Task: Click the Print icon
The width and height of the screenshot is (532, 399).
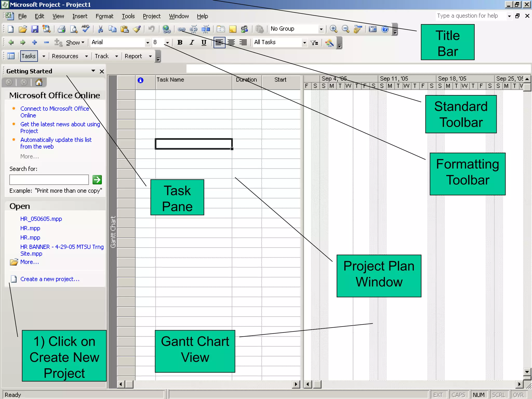Action: click(x=61, y=29)
